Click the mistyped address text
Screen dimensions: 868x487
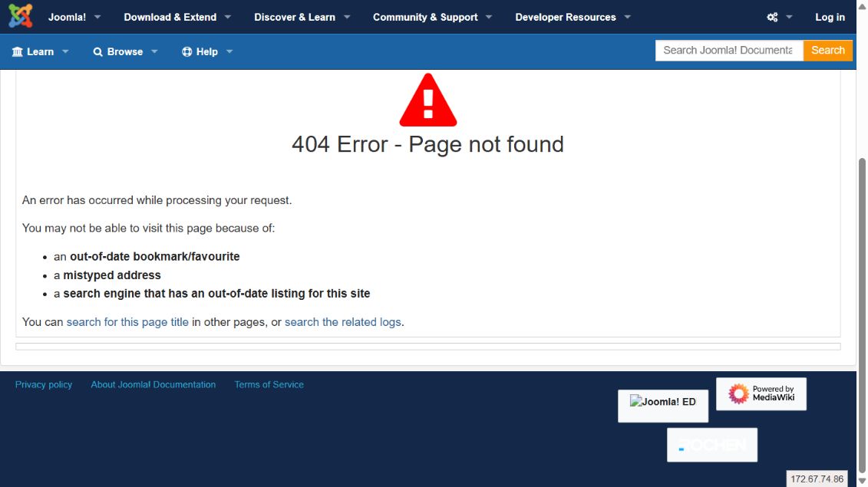[x=112, y=275]
